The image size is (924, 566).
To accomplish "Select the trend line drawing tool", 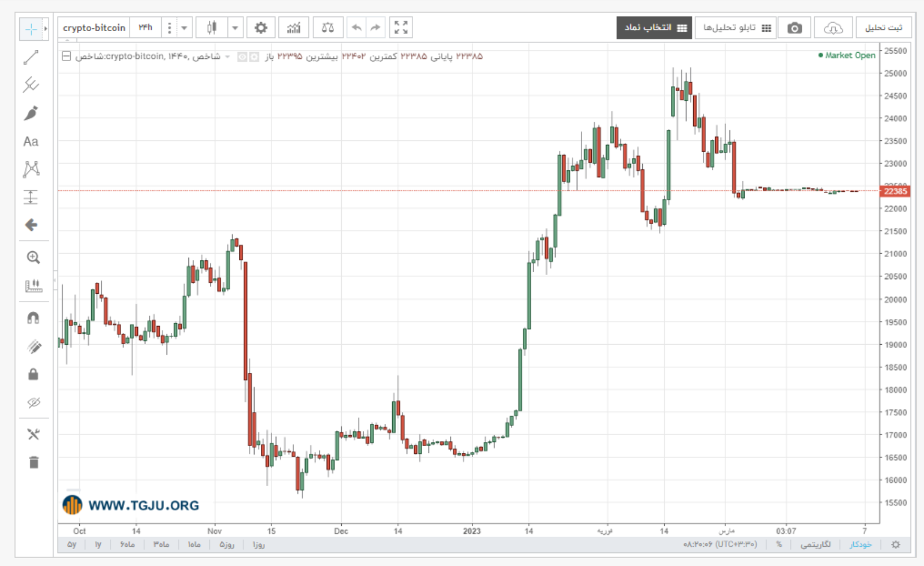I will click(x=31, y=57).
